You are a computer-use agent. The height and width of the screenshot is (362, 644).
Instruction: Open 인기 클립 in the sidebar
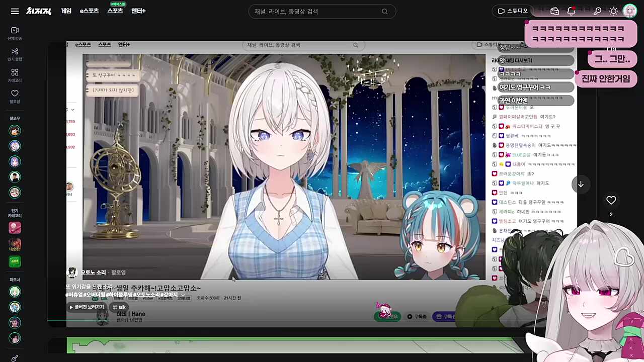point(15,55)
